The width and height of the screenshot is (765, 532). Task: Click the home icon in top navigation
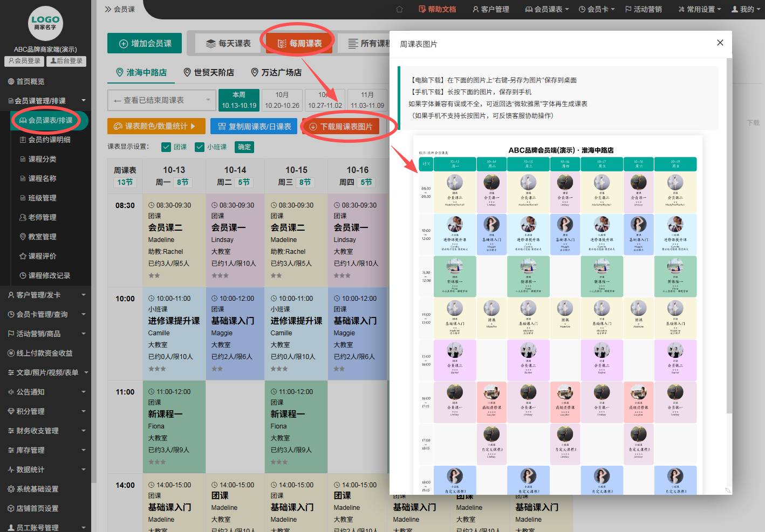click(x=399, y=9)
